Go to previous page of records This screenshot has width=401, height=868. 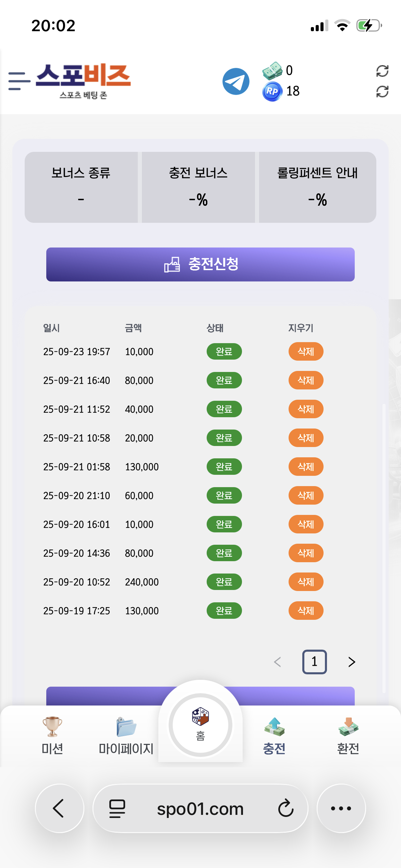[x=278, y=662]
